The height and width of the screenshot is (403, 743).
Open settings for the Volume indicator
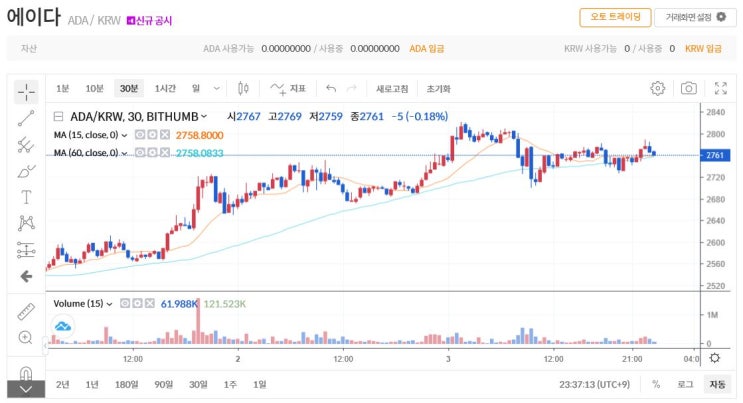tap(137, 303)
